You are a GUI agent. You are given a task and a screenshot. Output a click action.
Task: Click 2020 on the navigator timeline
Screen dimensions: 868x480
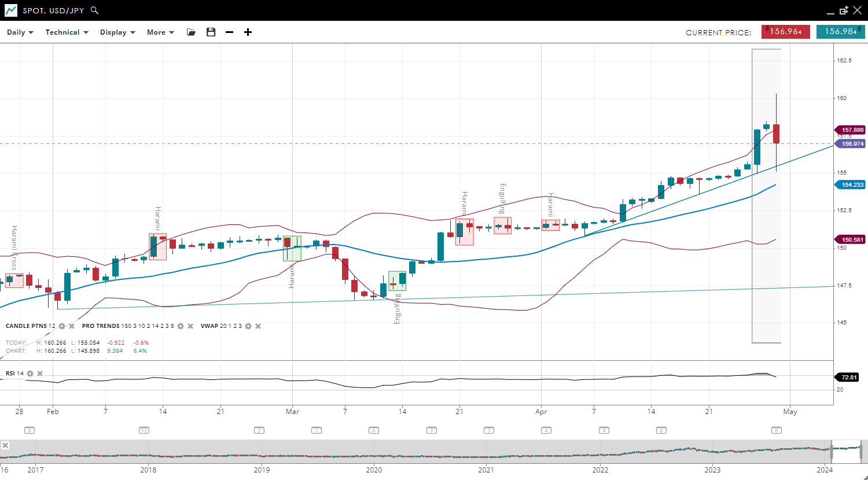[x=374, y=470]
